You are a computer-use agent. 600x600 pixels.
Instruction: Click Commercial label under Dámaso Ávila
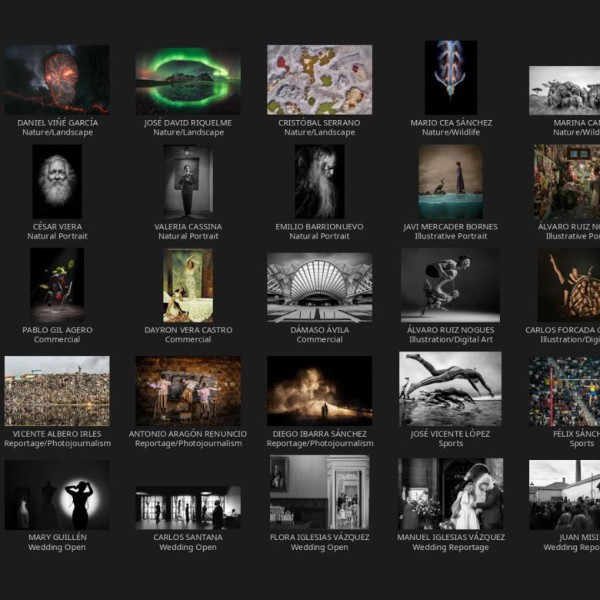pyautogui.click(x=320, y=339)
